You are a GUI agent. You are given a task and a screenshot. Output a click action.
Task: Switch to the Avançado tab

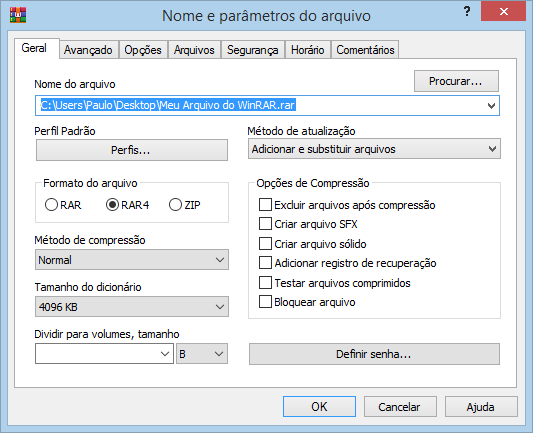pos(88,50)
